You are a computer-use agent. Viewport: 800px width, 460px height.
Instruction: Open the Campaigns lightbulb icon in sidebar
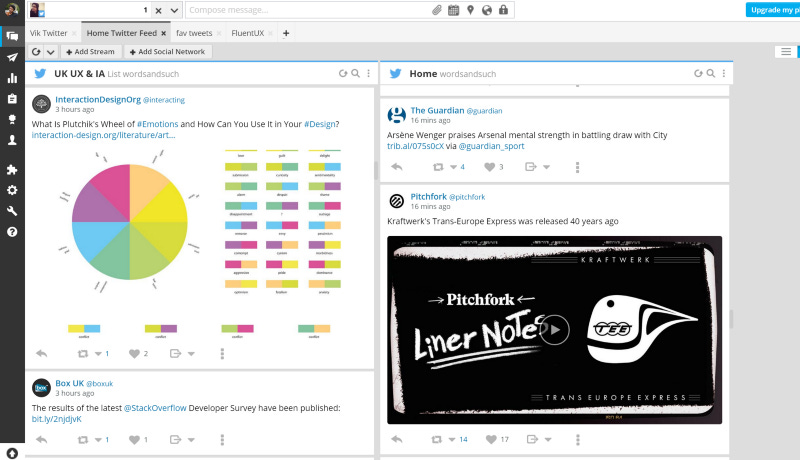click(x=12, y=119)
